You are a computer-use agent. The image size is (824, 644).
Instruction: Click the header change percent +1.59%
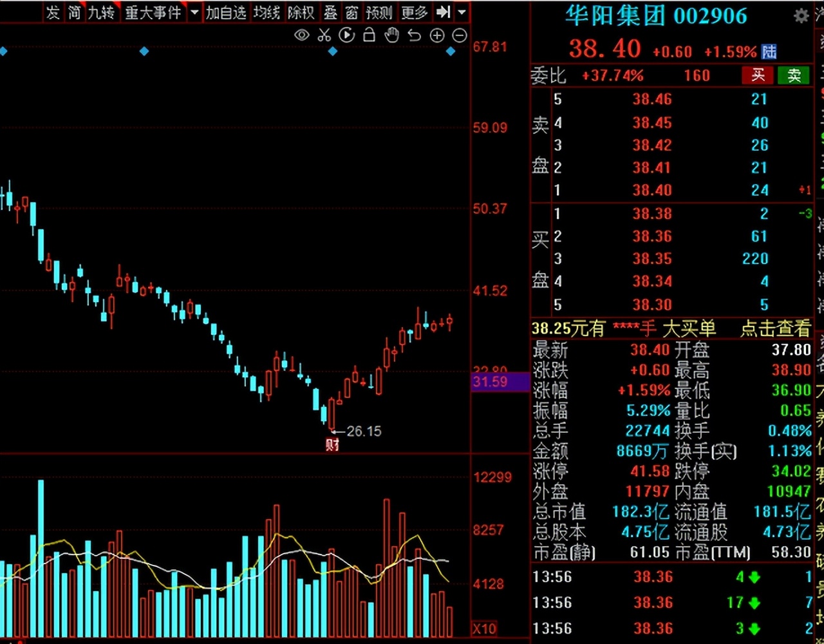(x=731, y=52)
